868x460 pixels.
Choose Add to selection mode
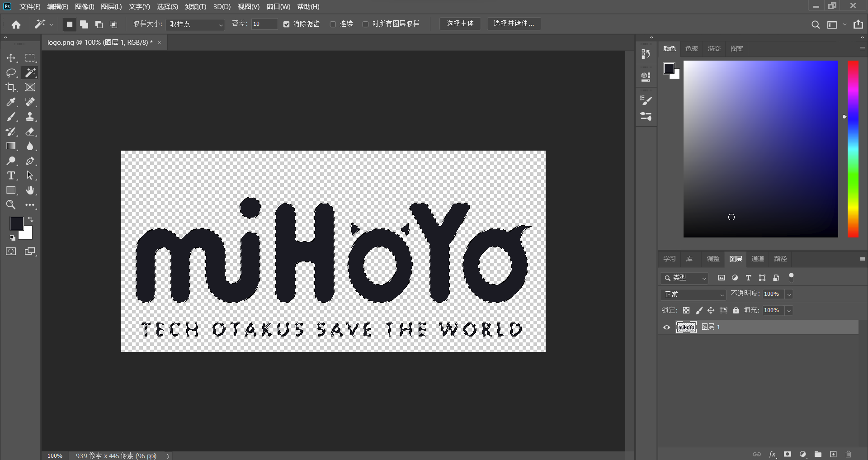click(x=84, y=24)
